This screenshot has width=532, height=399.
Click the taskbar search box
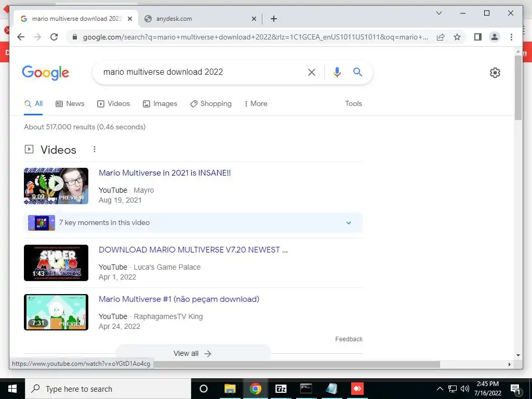click(x=108, y=389)
